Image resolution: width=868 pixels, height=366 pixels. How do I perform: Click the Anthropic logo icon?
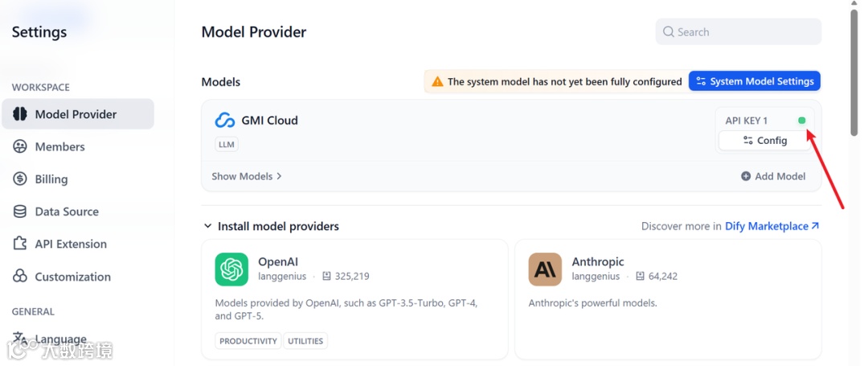545,269
